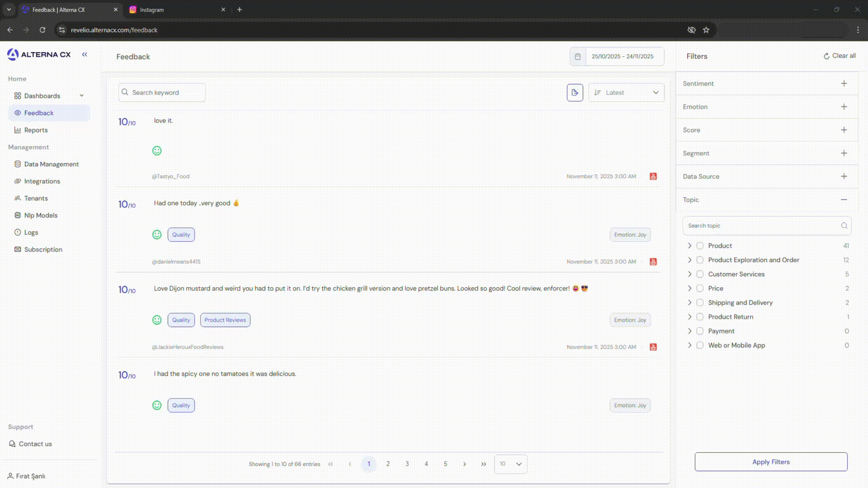Expand the Data Source filter section
Screen dimensions: 868x488
844,177
